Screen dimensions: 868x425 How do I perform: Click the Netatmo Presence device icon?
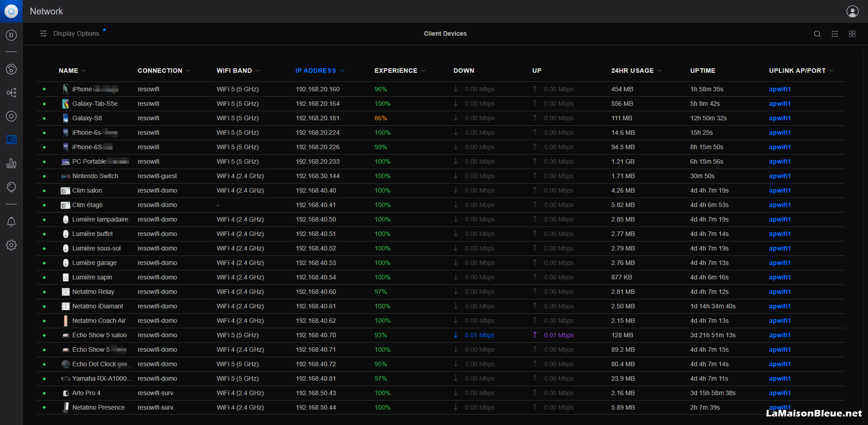click(x=66, y=408)
